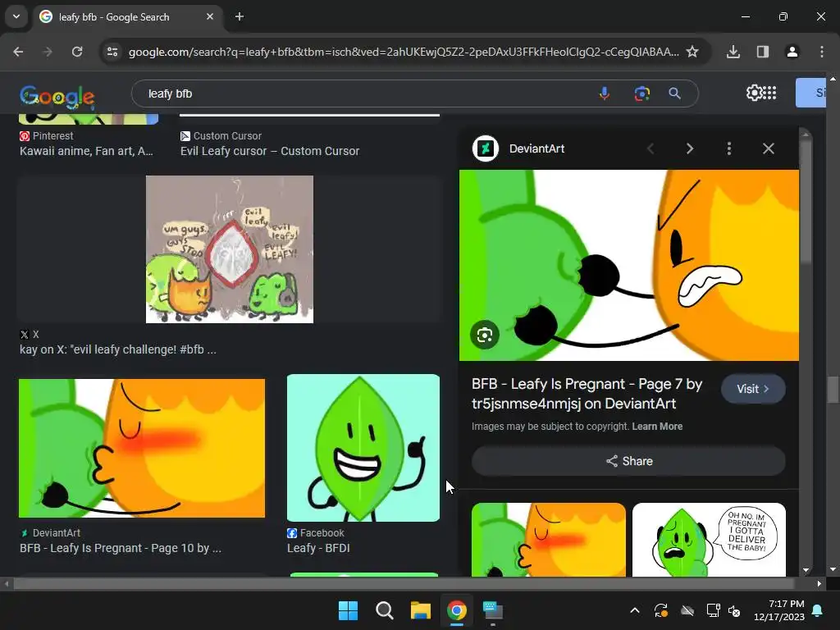Reload the current page
This screenshot has height=630, width=840.
[77, 52]
